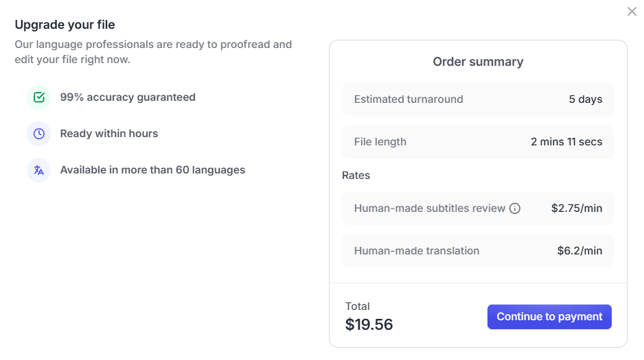Select the "5 days" turnaround value

coord(585,99)
